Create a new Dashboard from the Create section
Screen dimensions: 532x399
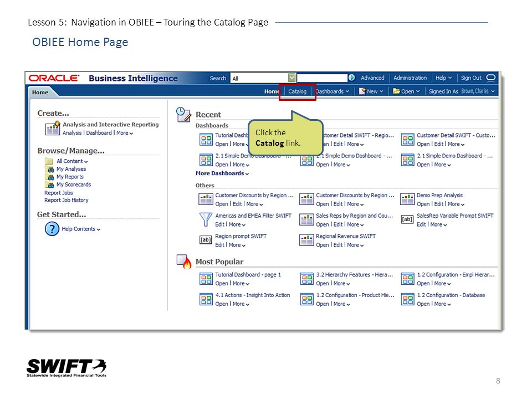(x=99, y=133)
